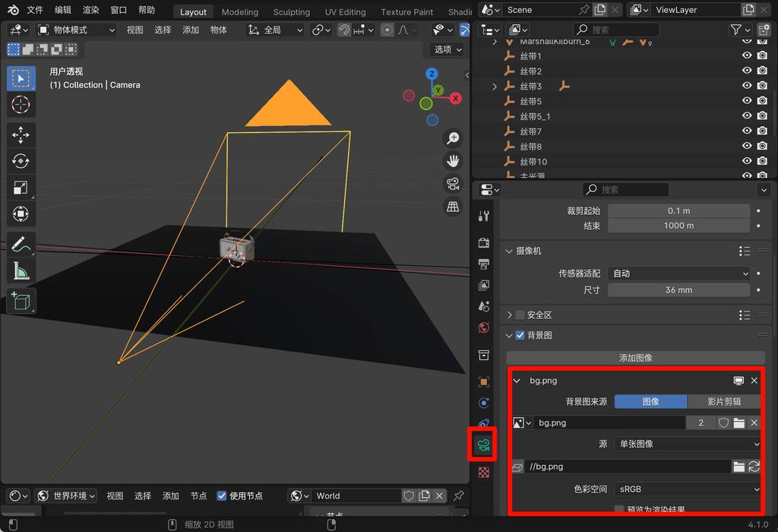
Task: Click the 尺寸 36 mm value field
Action: tap(678, 290)
